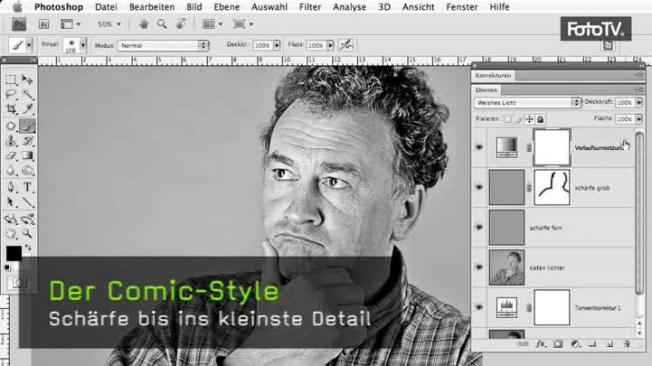Select the Lasso tool

click(x=11, y=94)
